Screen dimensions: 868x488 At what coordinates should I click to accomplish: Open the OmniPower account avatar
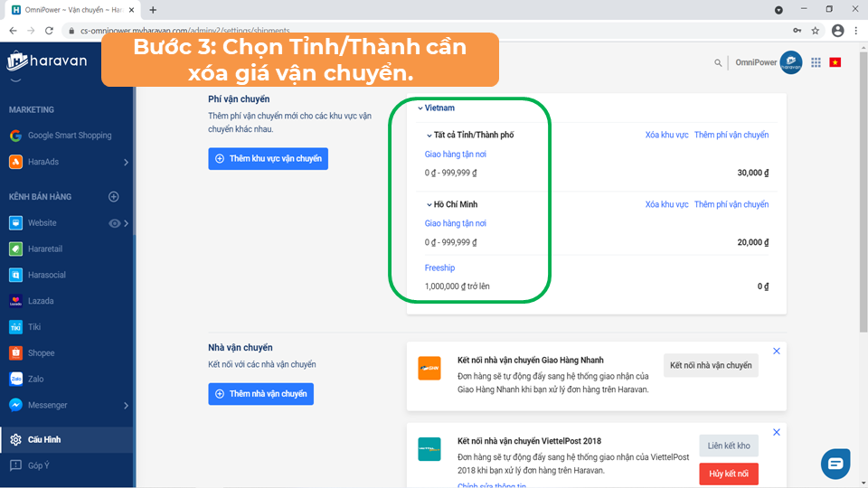(x=791, y=62)
